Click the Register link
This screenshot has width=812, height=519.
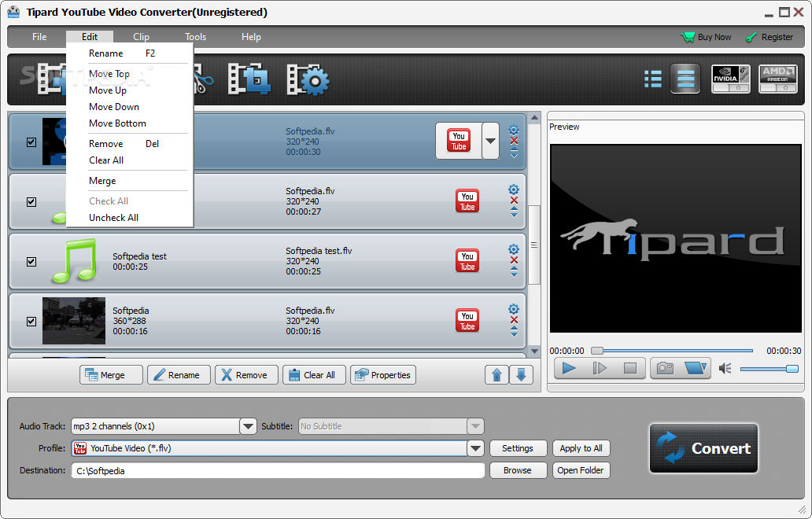pos(769,37)
